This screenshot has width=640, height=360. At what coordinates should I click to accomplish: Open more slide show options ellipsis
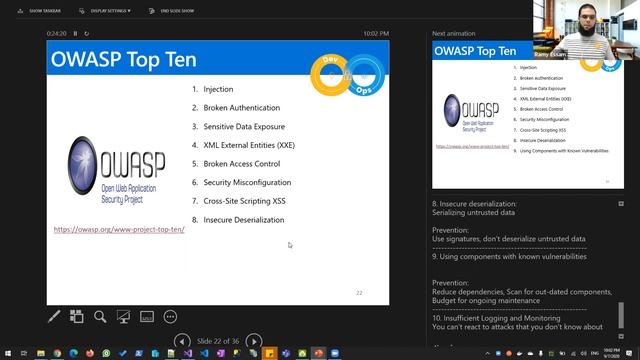(x=170, y=316)
